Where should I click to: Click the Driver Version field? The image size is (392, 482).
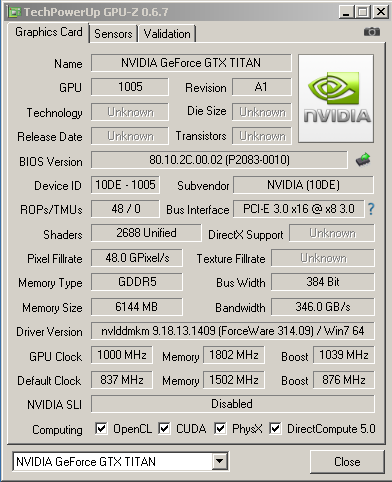(x=233, y=331)
